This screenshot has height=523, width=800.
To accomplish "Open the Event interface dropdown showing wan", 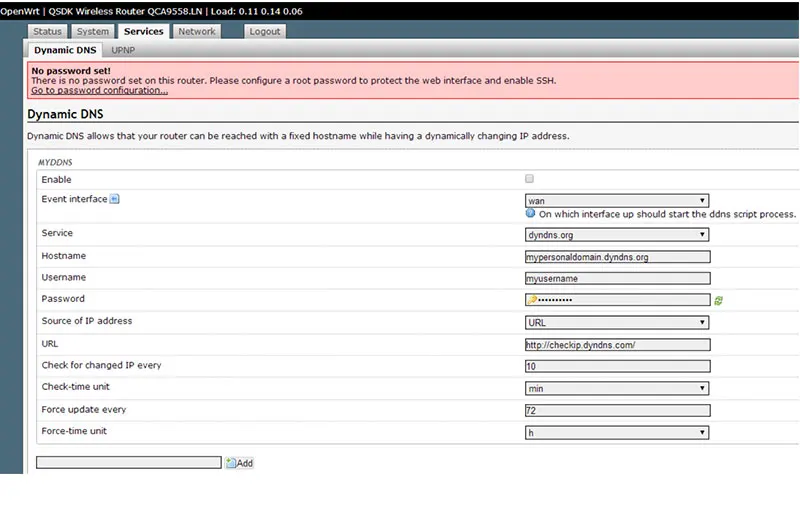I will tap(617, 201).
